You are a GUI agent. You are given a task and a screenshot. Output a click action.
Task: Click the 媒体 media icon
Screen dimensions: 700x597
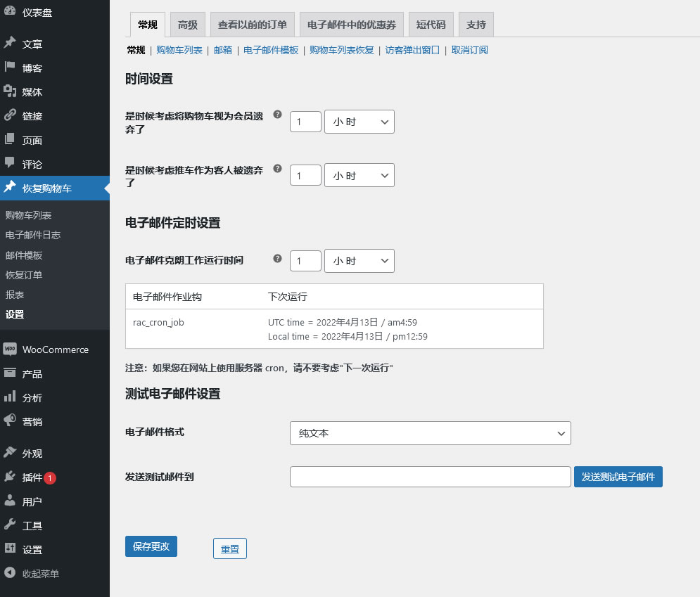10,91
